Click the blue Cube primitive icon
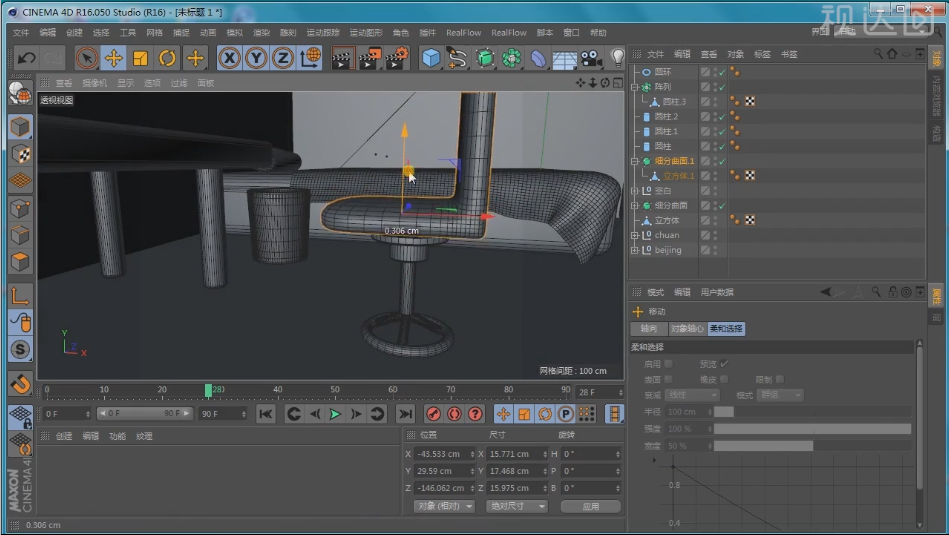 point(431,58)
